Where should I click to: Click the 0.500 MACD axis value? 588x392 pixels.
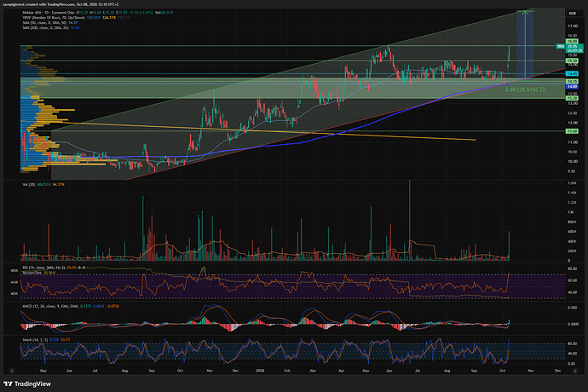(573, 308)
